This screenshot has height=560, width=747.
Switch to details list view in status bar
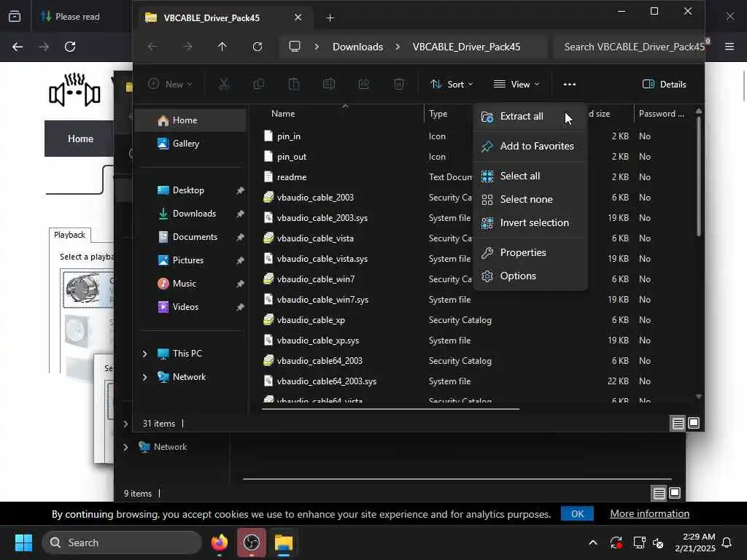point(678,424)
